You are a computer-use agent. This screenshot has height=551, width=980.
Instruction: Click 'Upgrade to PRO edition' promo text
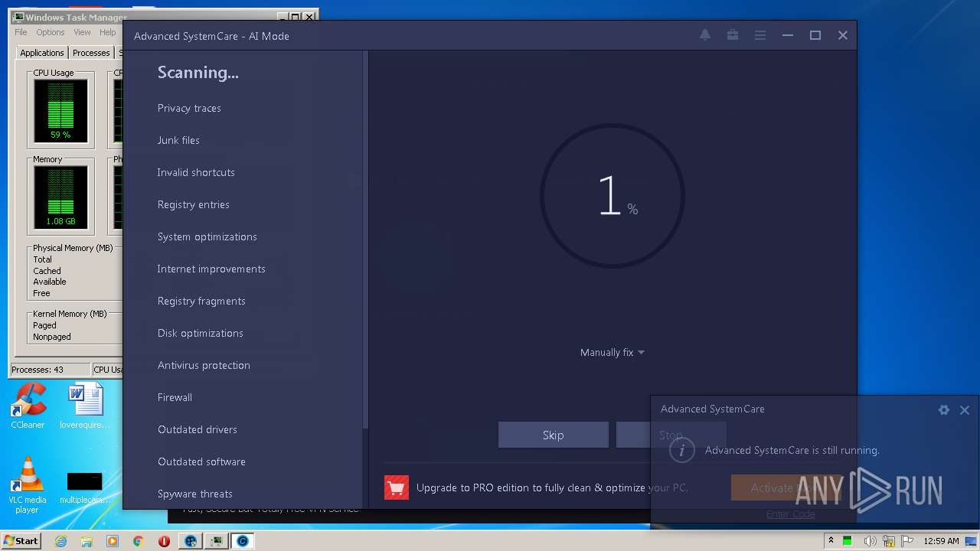(552, 487)
